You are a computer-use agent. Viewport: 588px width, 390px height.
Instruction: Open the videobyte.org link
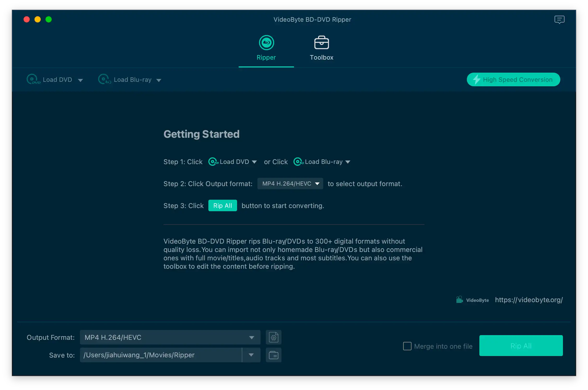529,300
